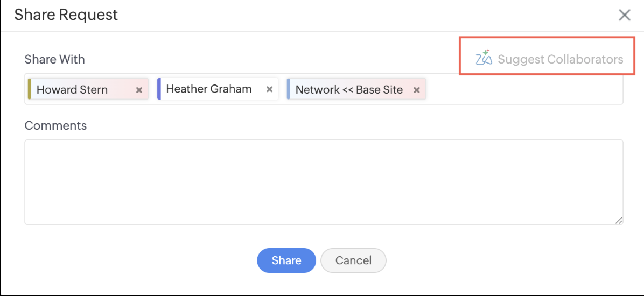Click the purple color bar on Heather Graham
This screenshot has height=296, width=644.
159,89
